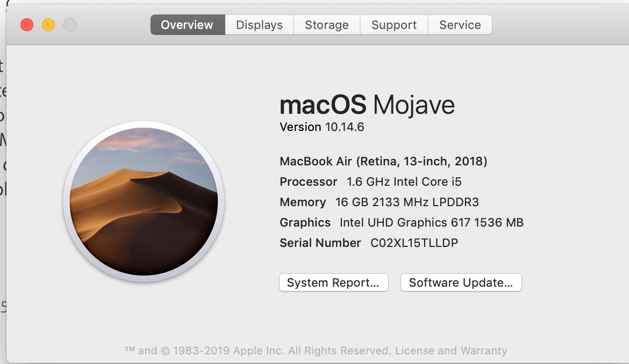The height and width of the screenshot is (364, 629).
Task: Click the Intel UHD Graphics 617 line
Action: [402, 223]
